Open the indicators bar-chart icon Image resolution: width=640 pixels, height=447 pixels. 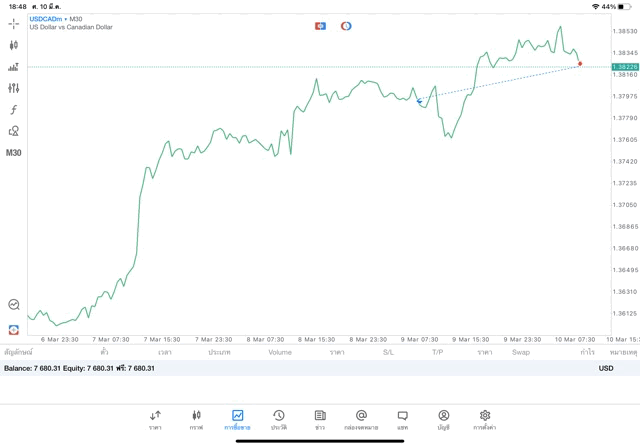pos(13,67)
